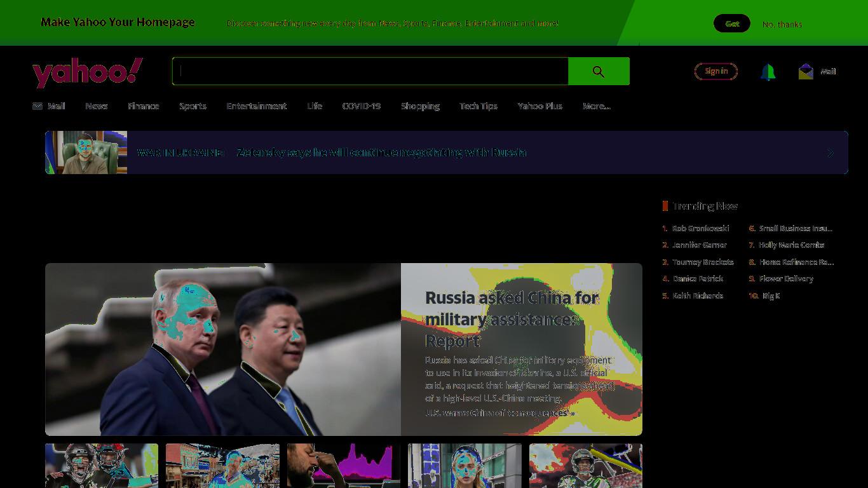
Task: Sign in to Yahoo
Action: click(x=716, y=71)
